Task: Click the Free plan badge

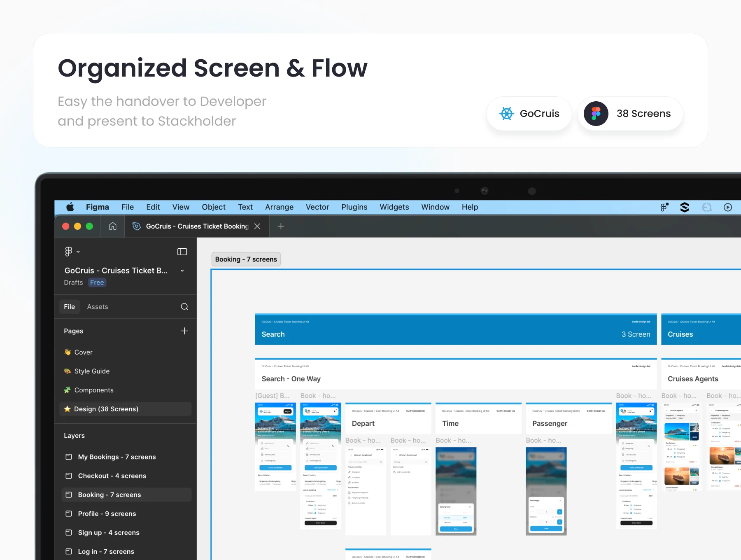Action: pyautogui.click(x=97, y=282)
